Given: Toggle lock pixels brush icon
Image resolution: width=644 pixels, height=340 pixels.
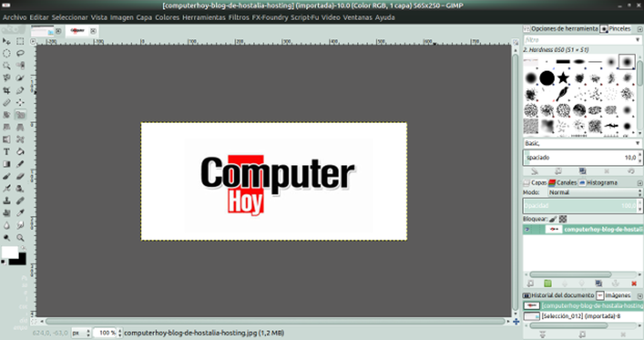Looking at the screenshot, I should click(x=553, y=219).
